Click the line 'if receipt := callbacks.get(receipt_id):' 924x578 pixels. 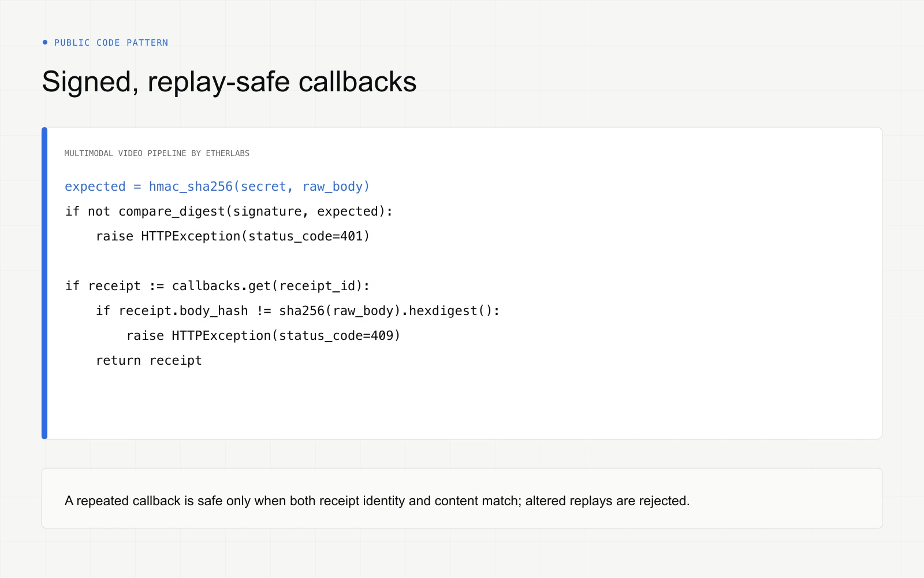point(217,286)
